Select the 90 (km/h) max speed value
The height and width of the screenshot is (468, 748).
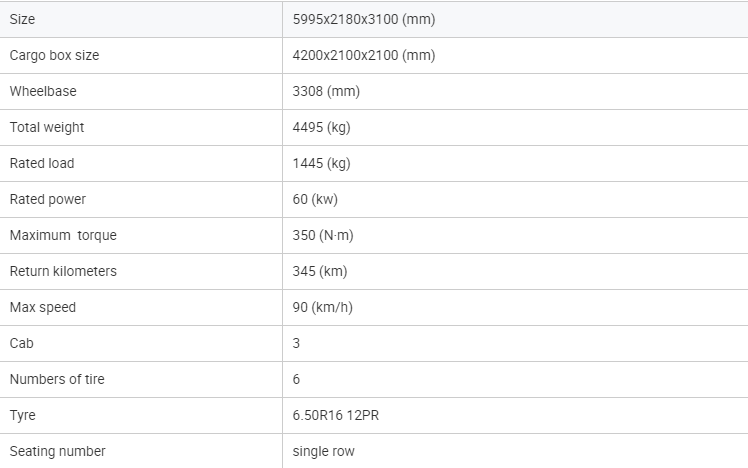point(324,307)
